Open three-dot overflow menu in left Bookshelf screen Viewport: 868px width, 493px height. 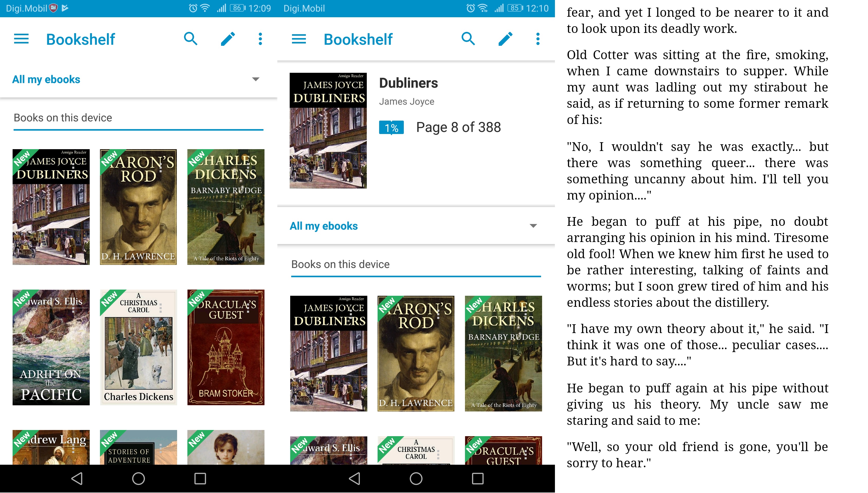click(260, 39)
